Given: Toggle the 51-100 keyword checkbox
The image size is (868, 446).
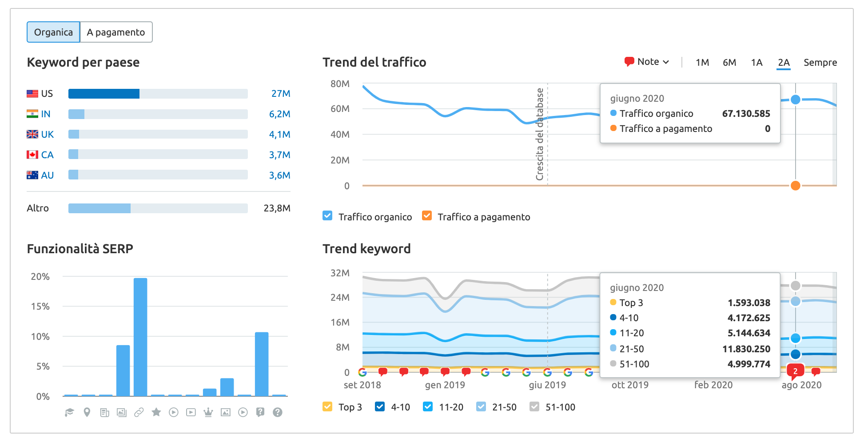Looking at the screenshot, I should tap(534, 407).
